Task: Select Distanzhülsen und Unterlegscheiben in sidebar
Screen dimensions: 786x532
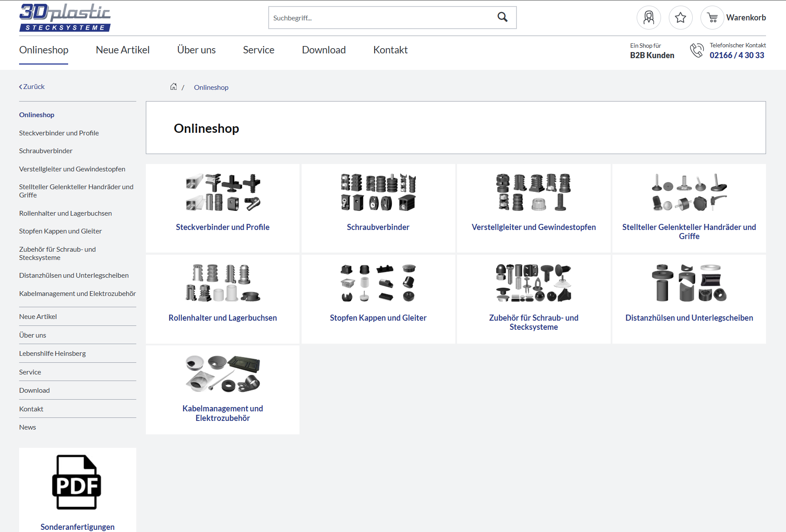Action: [74, 276]
